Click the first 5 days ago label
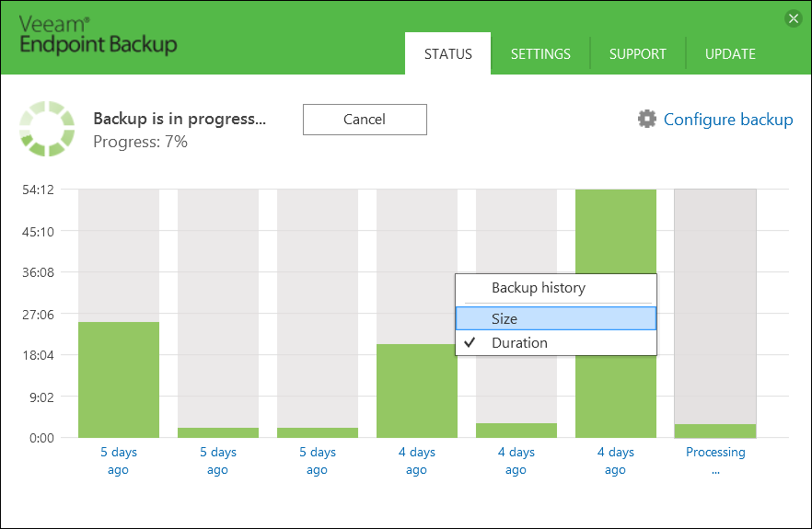The image size is (812, 529). pos(118,460)
